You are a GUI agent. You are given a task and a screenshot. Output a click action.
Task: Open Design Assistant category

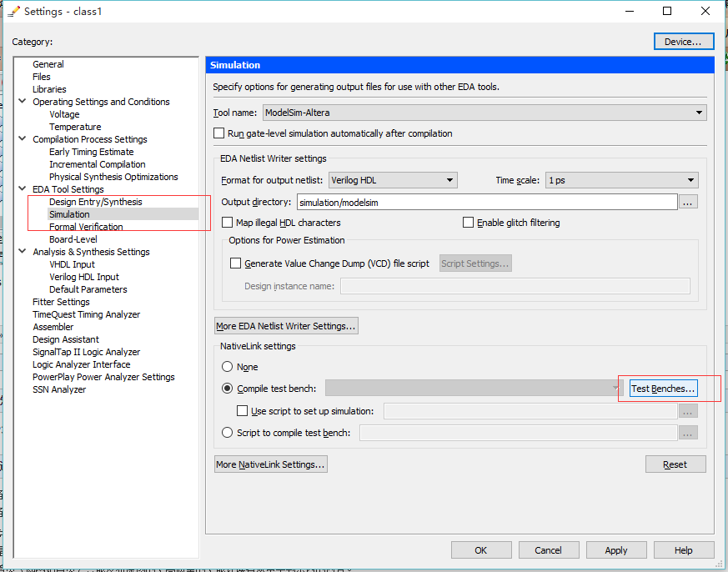pos(66,339)
